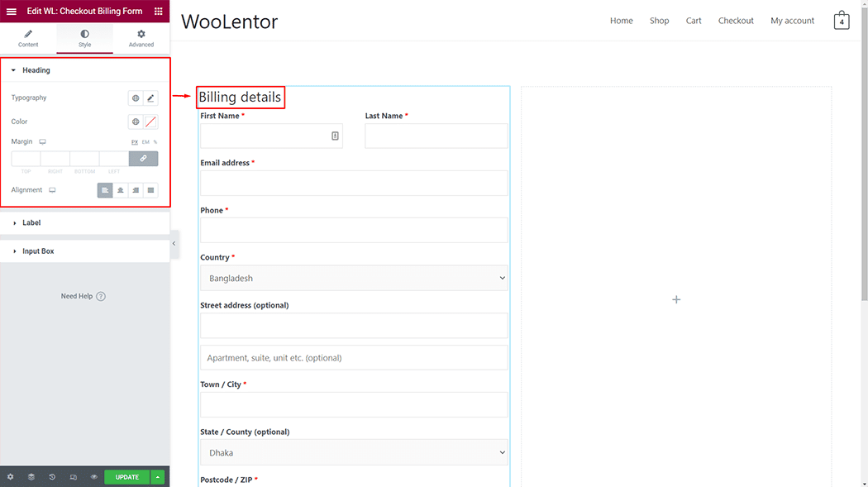Open the History icon in bottom bar

tap(52, 477)
